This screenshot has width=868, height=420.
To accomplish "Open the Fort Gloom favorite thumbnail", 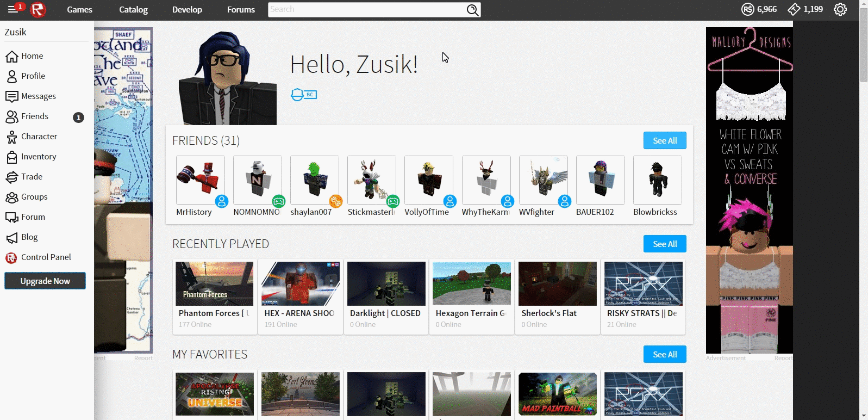I will [x=301, y=394].
